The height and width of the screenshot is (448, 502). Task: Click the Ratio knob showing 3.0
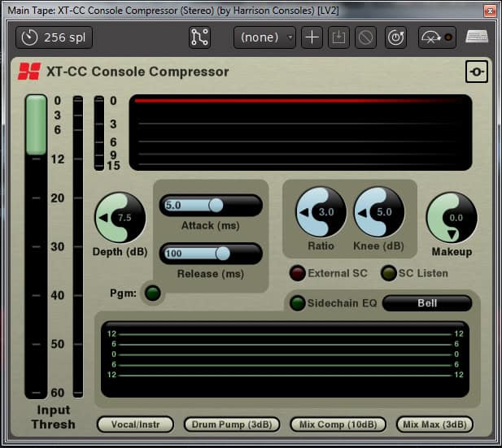[x=321, y=212]
